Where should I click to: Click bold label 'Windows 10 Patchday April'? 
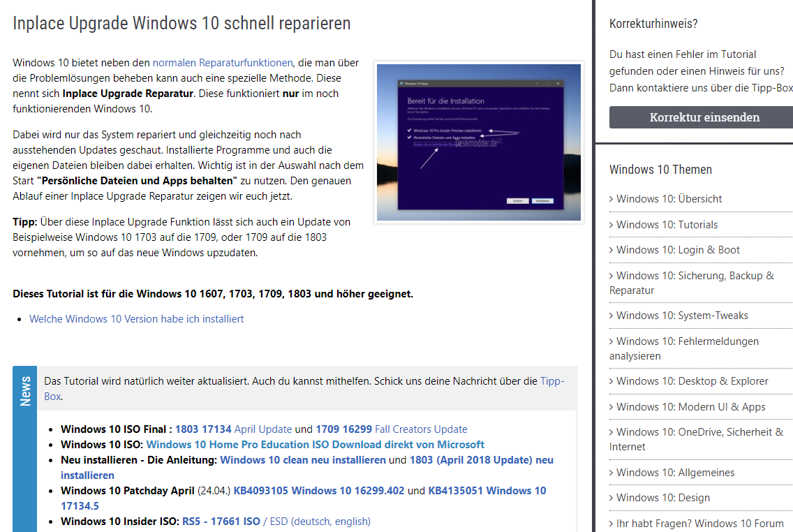(x=128, y=491)
